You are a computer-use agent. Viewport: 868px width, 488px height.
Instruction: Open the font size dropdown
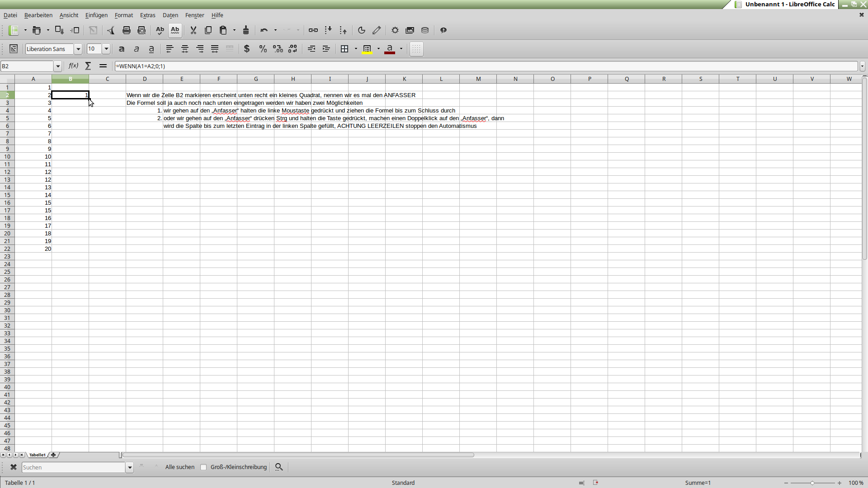point(106,49)
